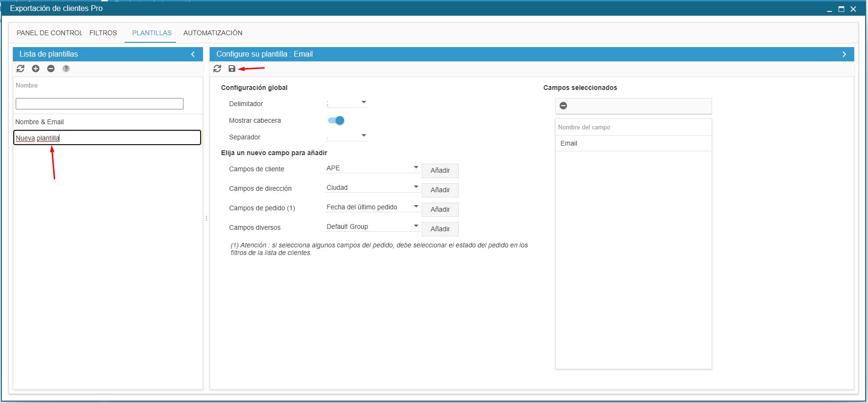Viewport: 868px width, 403px height.
Task: Open the Separador dropdown
Action: point(347,136)
